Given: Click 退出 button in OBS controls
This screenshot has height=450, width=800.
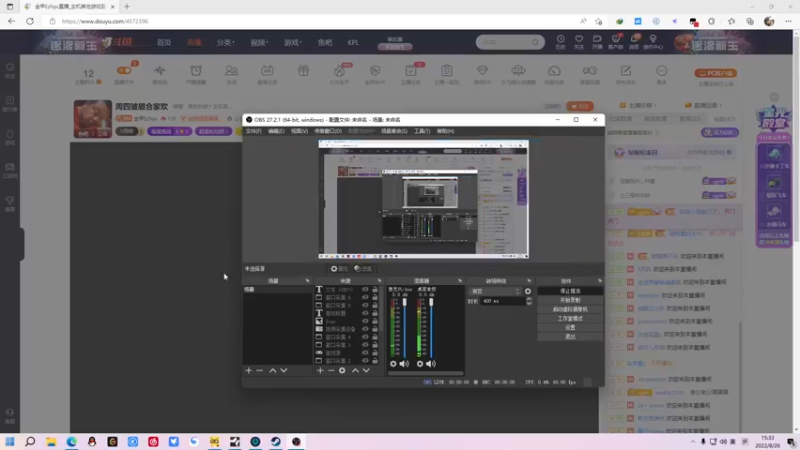Looking at the screenshot, I should point(570,337).
